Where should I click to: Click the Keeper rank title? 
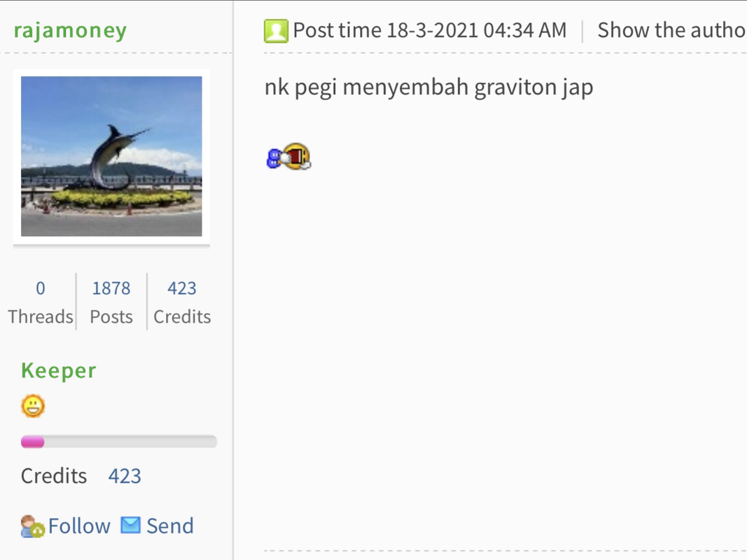(59, 370)
